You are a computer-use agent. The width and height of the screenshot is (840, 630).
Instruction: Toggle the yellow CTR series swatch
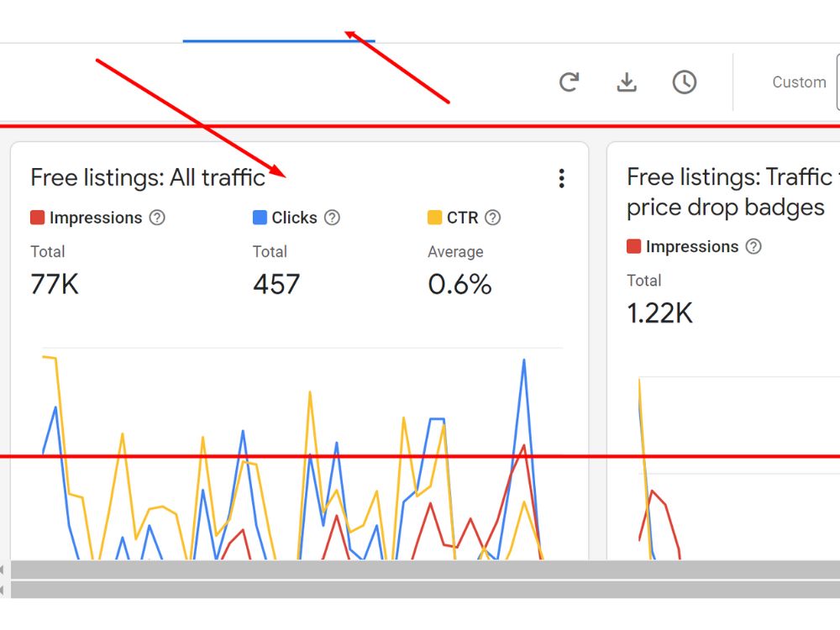434,218
